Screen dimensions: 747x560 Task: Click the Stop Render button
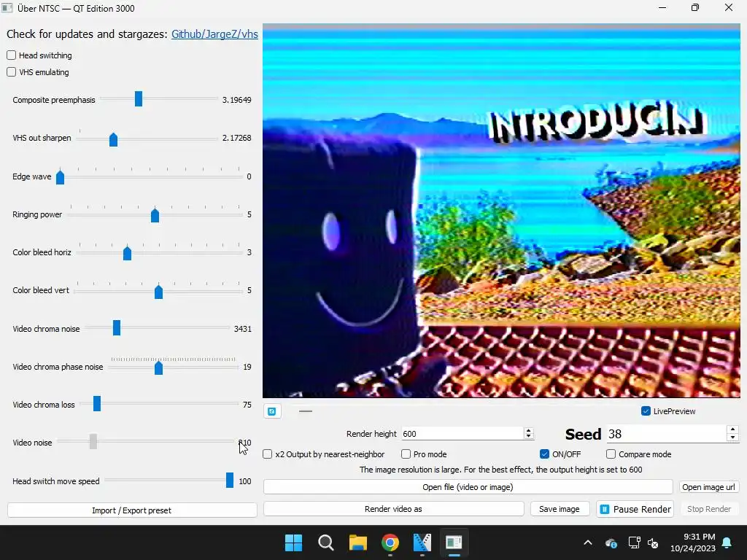pos(708,509)
